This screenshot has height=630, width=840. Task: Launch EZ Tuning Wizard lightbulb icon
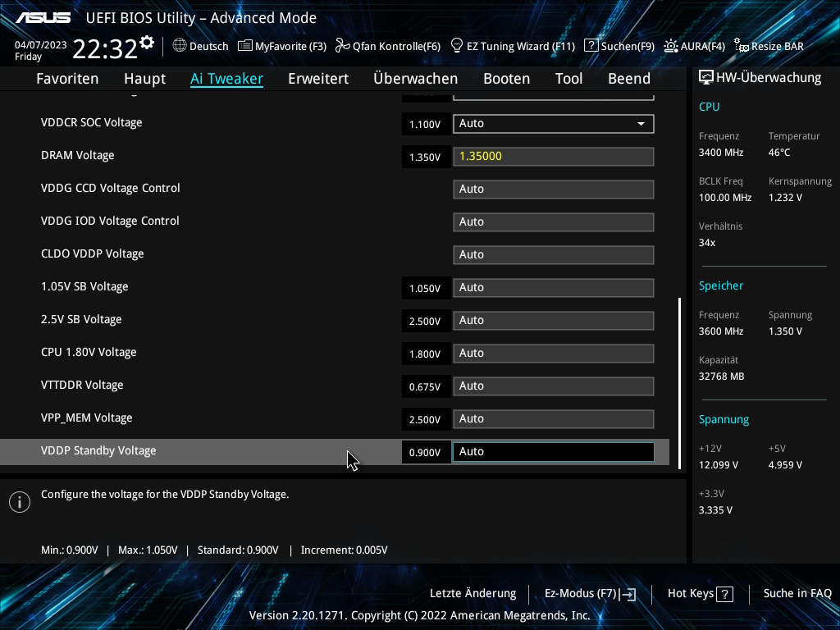coord(457,46)
